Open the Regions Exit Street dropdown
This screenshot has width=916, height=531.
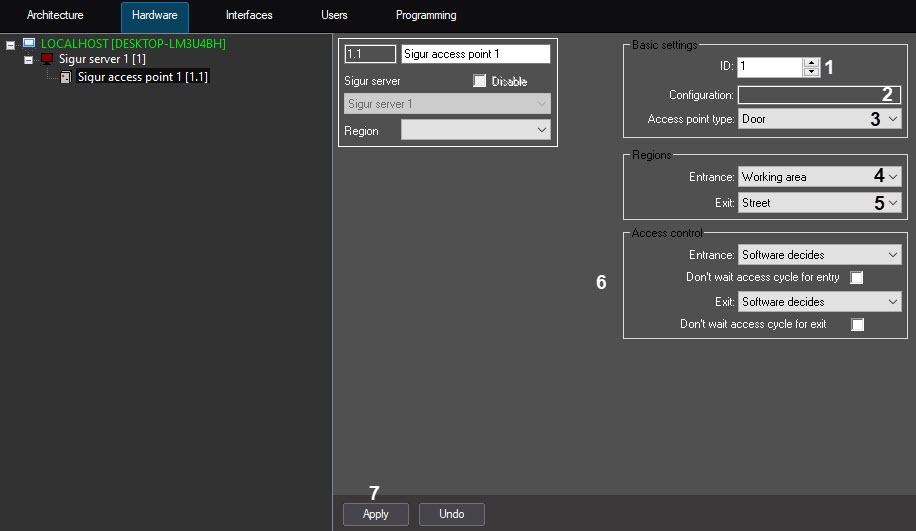coord(819,203)
